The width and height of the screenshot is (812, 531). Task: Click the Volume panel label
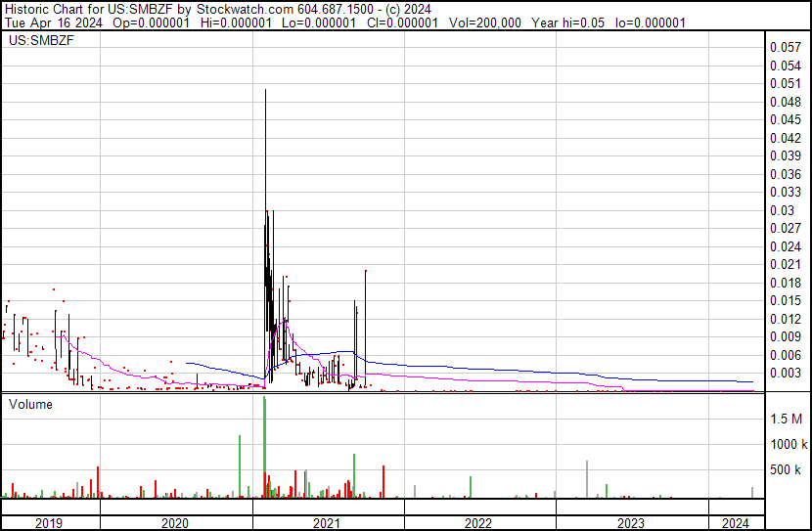point(30,404)
